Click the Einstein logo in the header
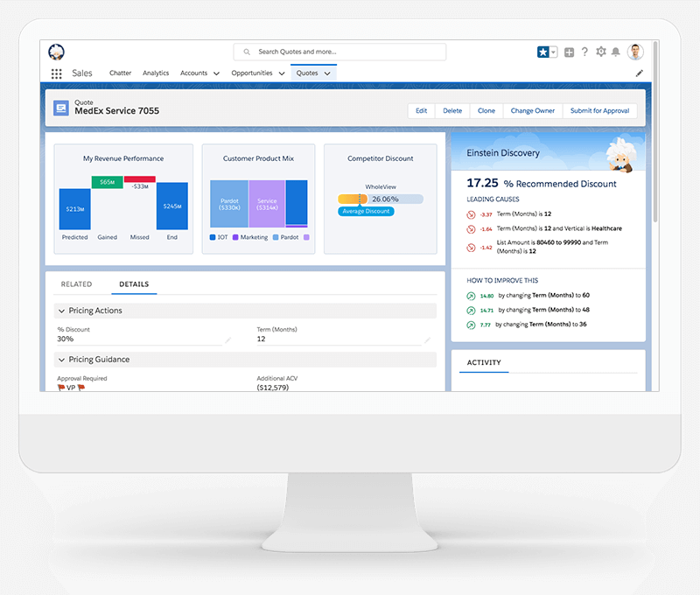 point(56,52)
